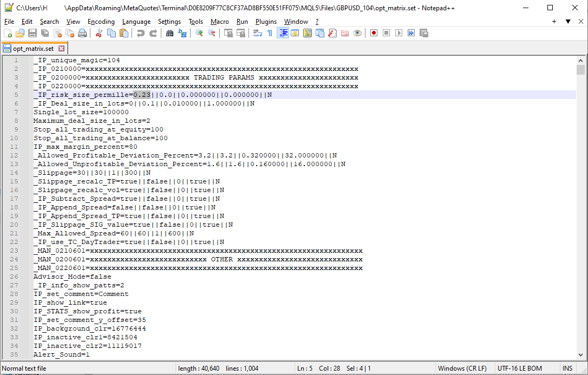Viewport: 588px width, 375px height.
Task: Click the vertical scrollbar down arrow
Action: pos(581,354)
